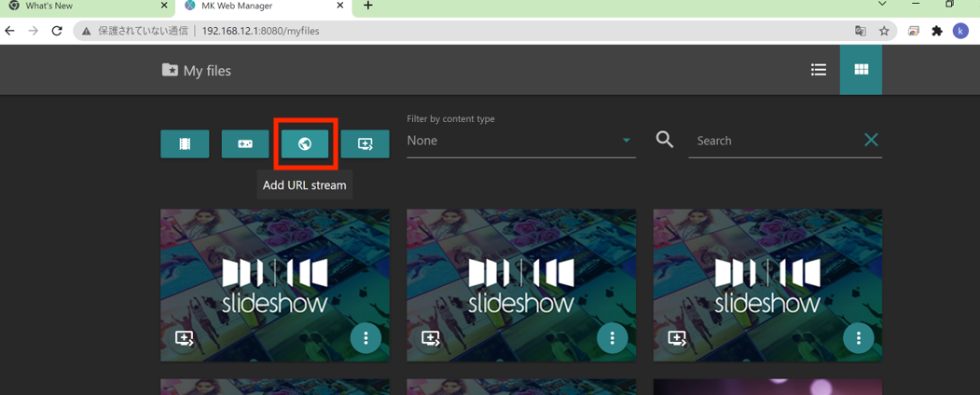Open the Chrome profile avatar
This screenshot has width=980, height=395.
(x=960, y=31)
